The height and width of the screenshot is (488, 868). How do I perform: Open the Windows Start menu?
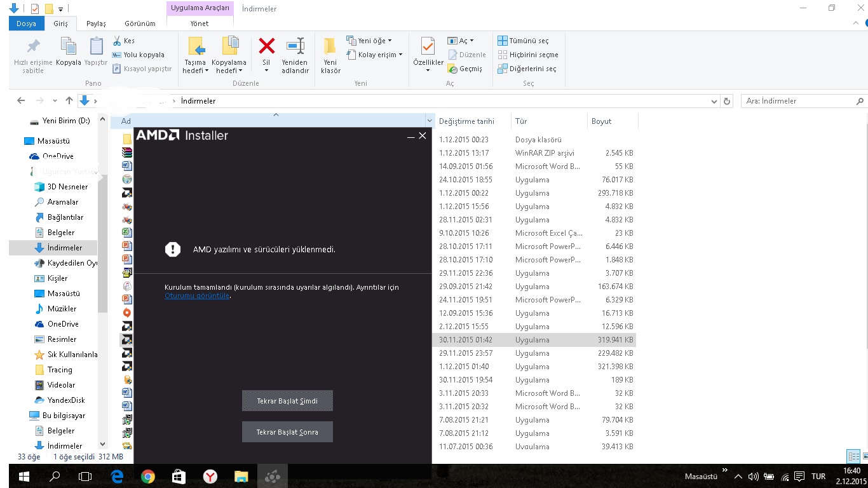pos(24,476)
